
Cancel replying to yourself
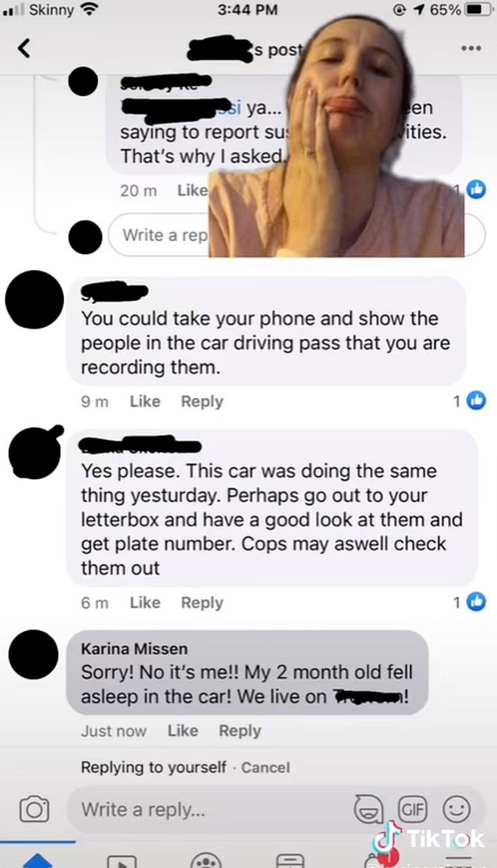[x=265, y=768]
